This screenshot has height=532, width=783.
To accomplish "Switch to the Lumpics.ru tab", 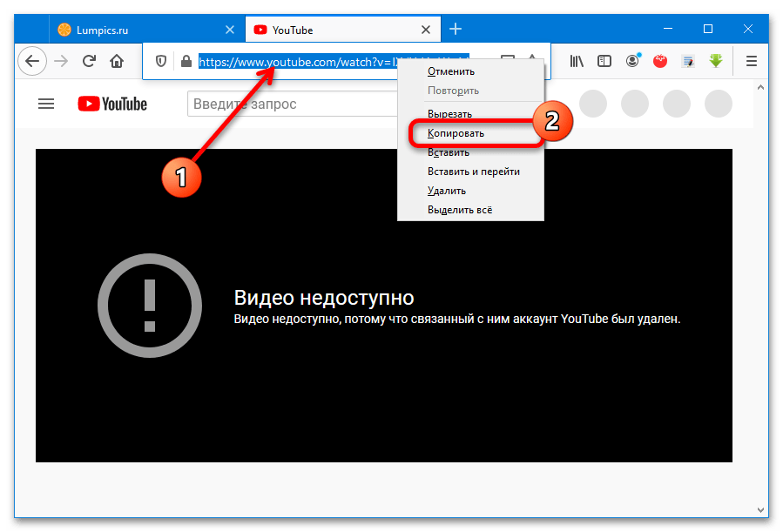I will click(131, 30).
